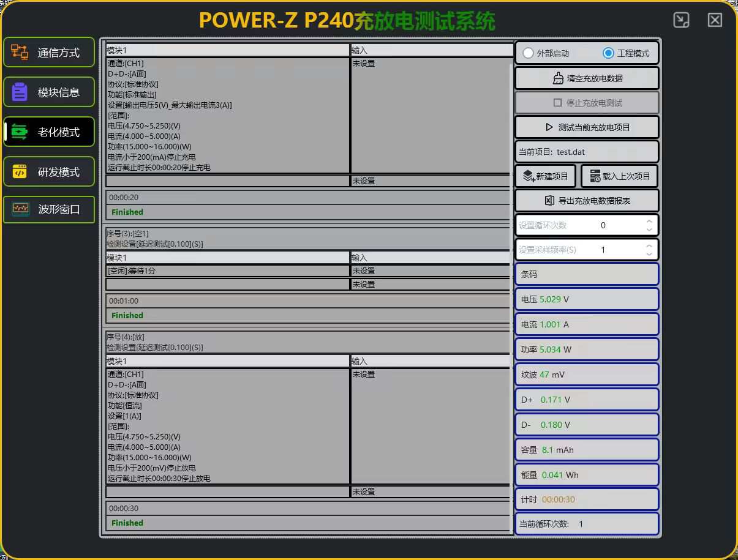Click the 电压 5.029 V readout
738x560 pixels.
point(587,299)
